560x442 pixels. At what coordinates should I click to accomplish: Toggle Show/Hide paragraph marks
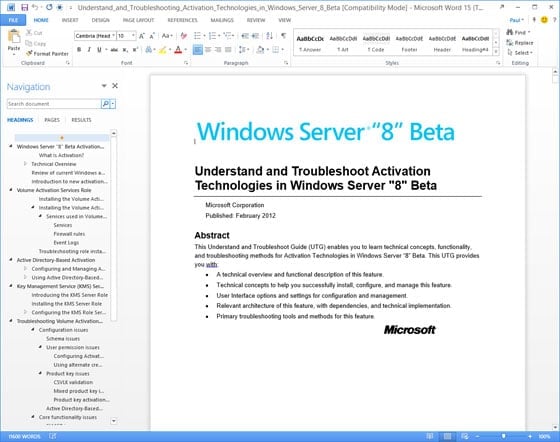(284, 36)
